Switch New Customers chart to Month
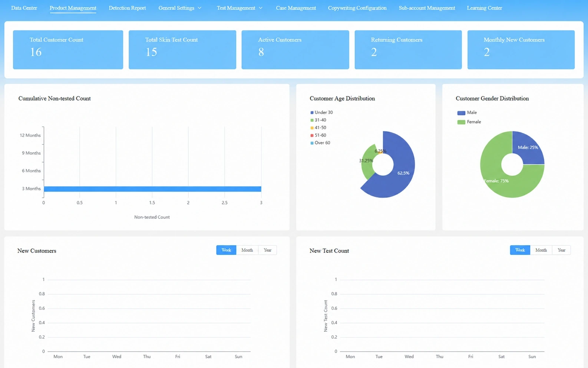This screenshot has width=588, height=368. 247,250
